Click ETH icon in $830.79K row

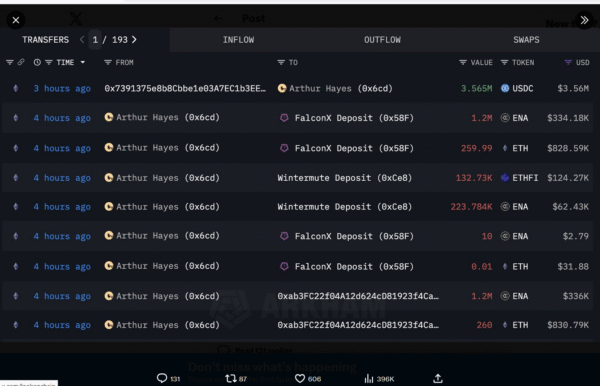point(505,325)
